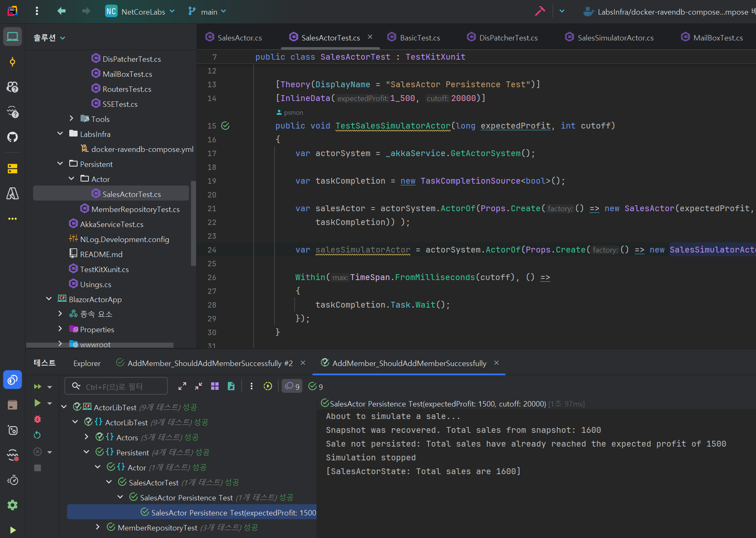Toggle the passed tests filter showing 9
The image size is (756, 538).
[315, 386]
